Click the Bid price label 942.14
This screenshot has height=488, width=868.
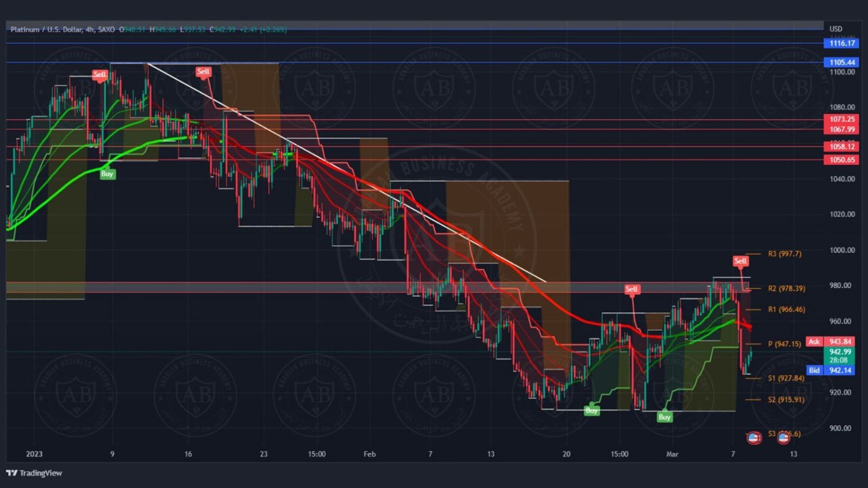click(x=840, y=370)
